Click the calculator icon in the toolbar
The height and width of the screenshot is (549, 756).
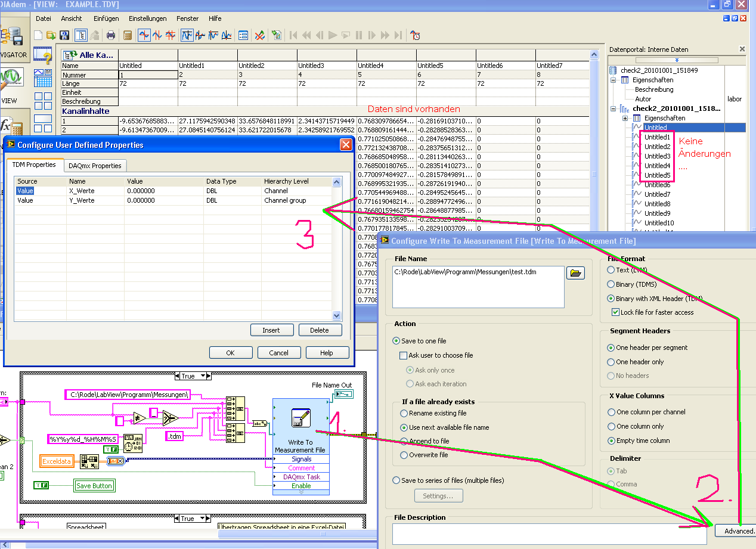click(x=127, y=35)
